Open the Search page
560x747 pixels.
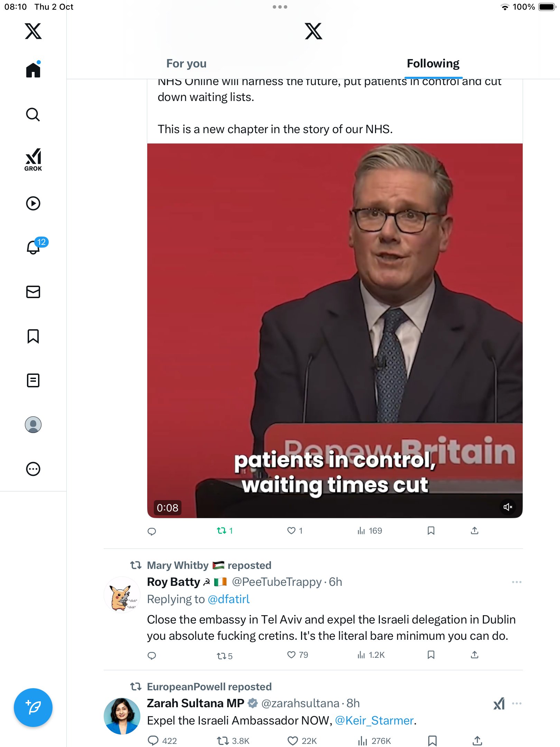[x=33, y=115]
